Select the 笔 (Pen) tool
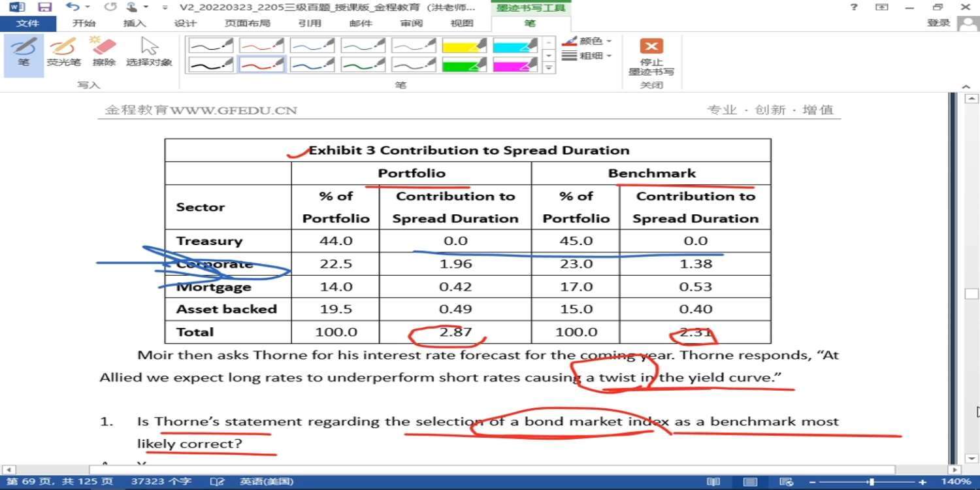Screen dimensions: 980x490 click(24, 52)
